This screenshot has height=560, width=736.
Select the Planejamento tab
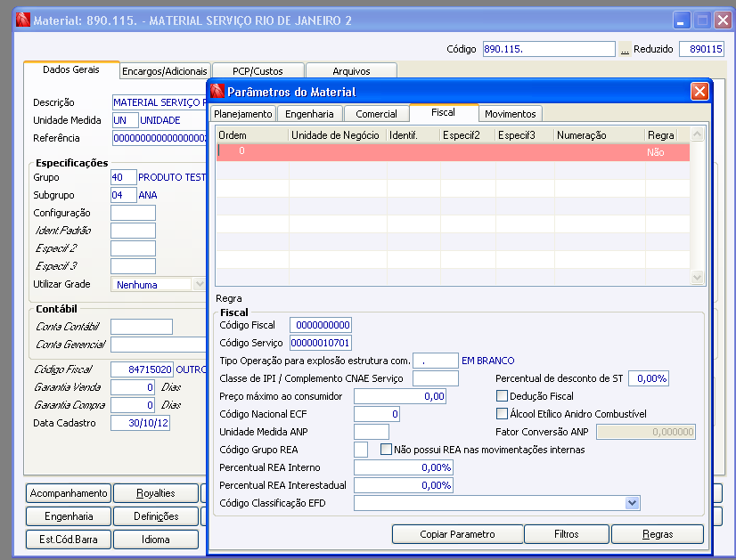tap(243, 114)
